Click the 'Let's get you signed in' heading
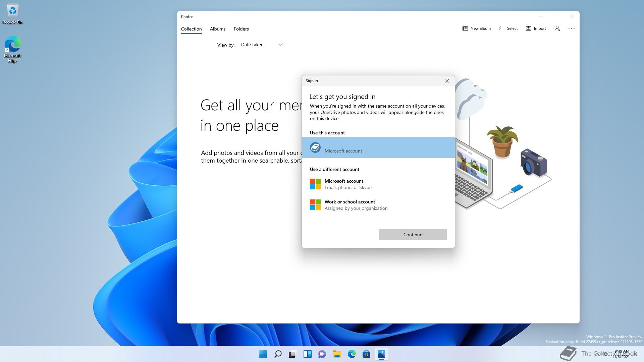Image resolution: width=644 pixels, height=362 pixels. point(342,97)
